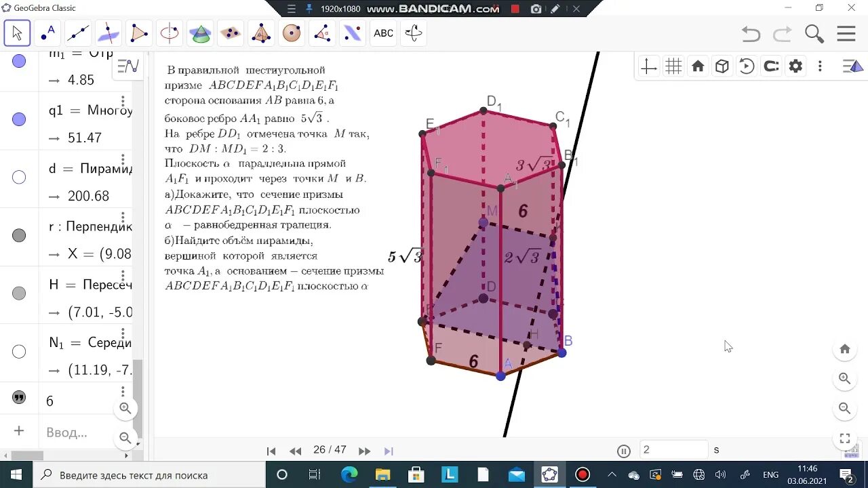This screenshot has height=488, width=868.
Task: Pause the construction playback
Action: point(624,451)
